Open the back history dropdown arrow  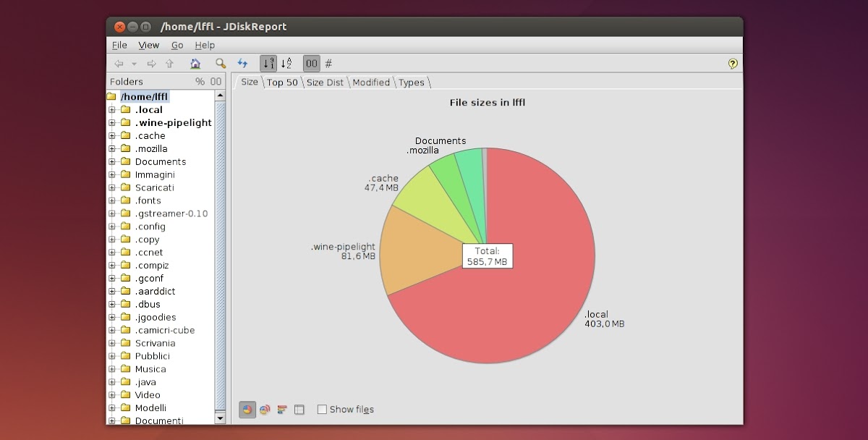click(x=134, y=64)
